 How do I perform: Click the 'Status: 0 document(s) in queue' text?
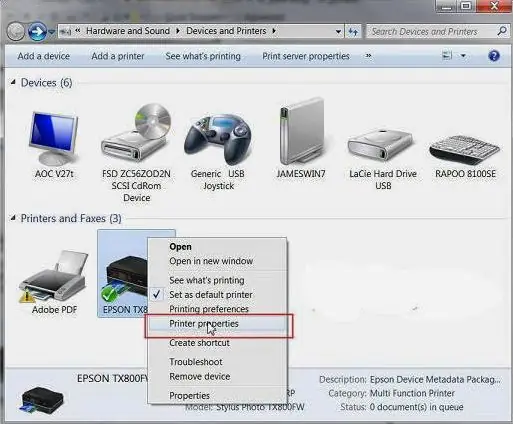(402, 407)
